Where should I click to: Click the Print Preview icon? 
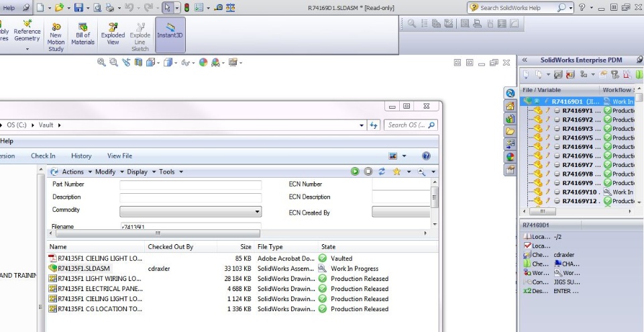(97, 7)
